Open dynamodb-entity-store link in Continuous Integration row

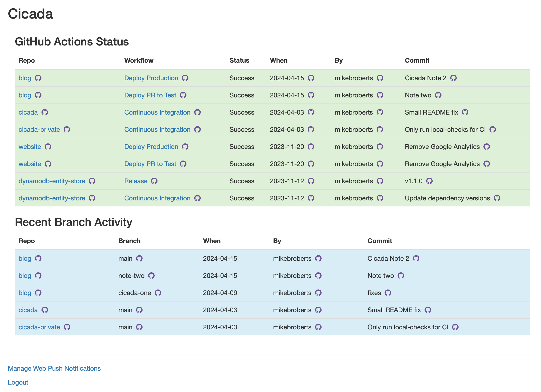point(52,198)
